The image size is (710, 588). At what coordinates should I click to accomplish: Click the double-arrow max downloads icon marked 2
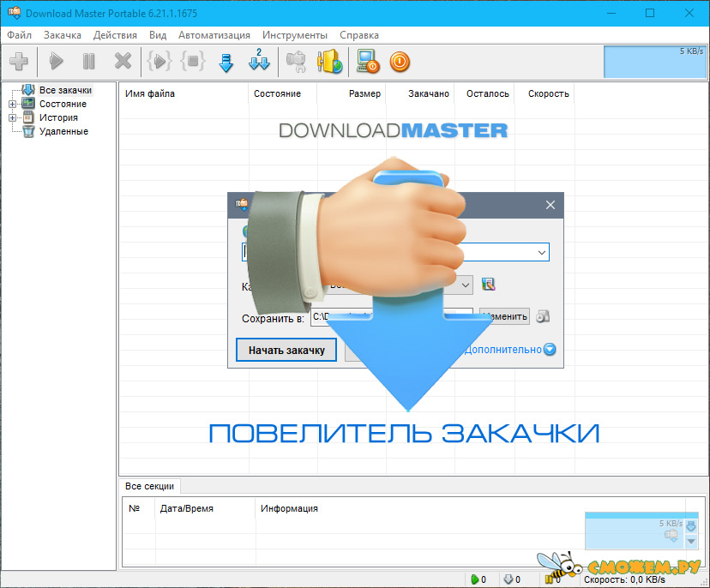(x=259, y=60)
